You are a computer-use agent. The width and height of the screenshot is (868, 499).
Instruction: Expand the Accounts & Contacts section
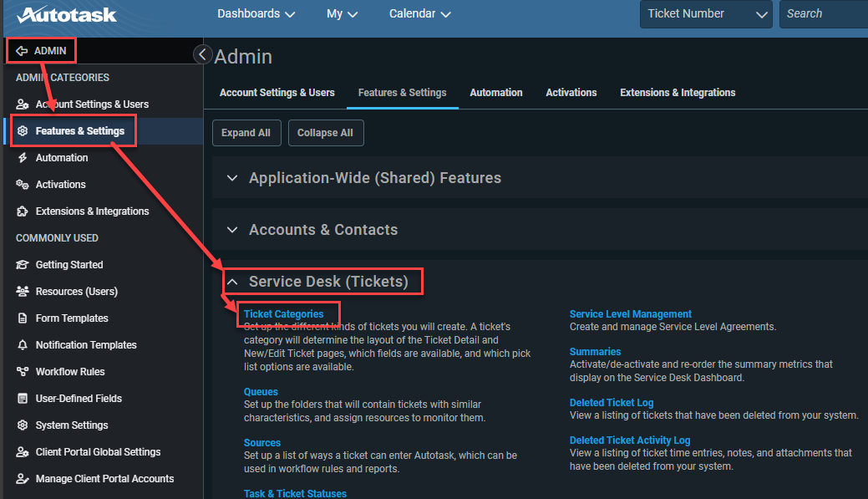click(x=232, y=230)
